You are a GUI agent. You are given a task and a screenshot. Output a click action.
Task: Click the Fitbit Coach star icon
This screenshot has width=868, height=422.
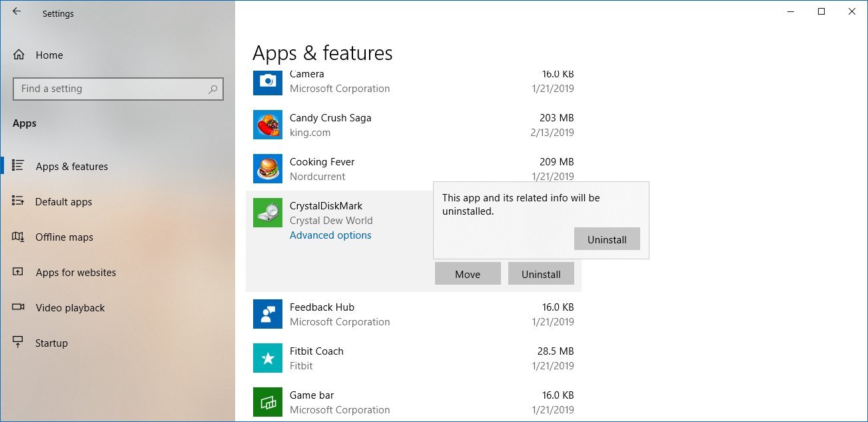click(x=267, y=358)
